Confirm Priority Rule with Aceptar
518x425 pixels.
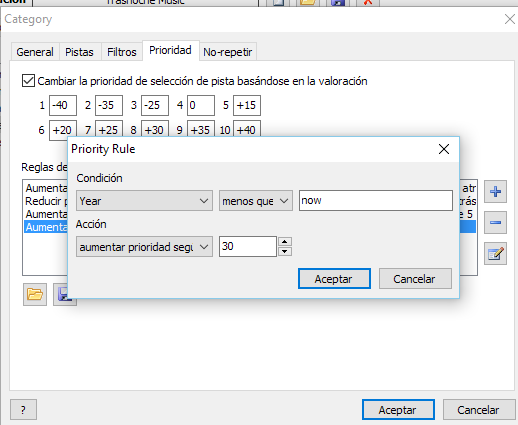(x=334, y=279)
